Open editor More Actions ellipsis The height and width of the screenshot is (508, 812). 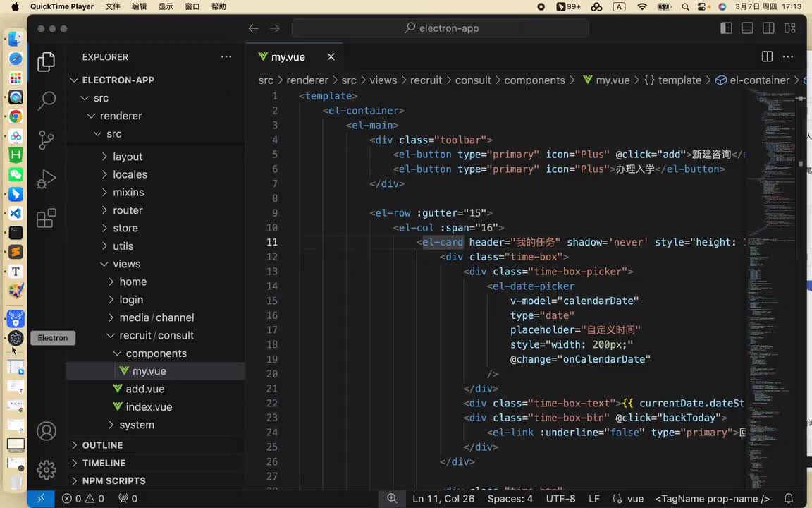(x=787, y=56)
